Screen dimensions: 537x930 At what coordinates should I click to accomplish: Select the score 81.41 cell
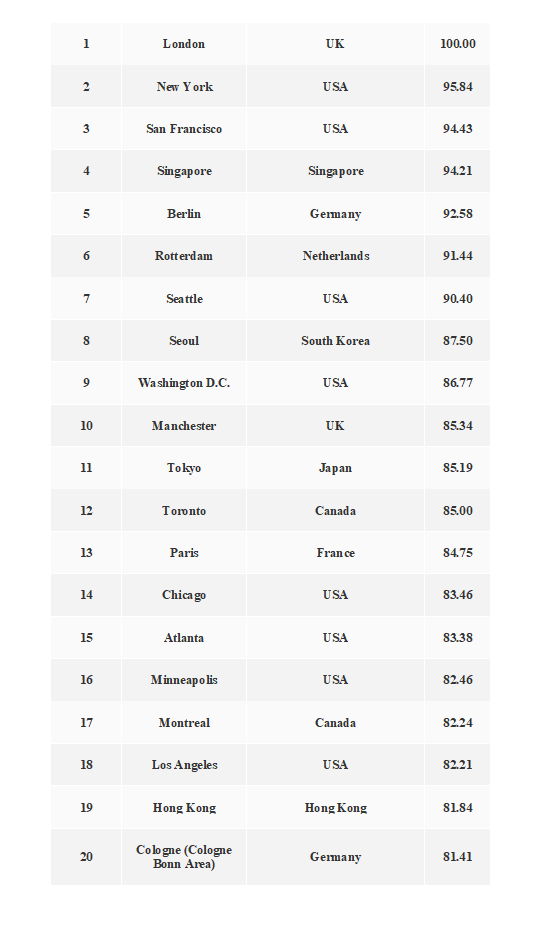pos(457,857)
